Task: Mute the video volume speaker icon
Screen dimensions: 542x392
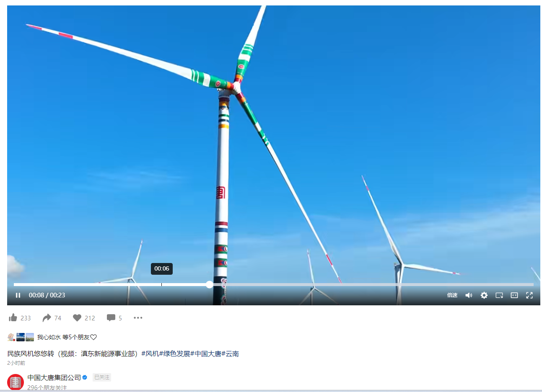Action: tap(469, 295)
